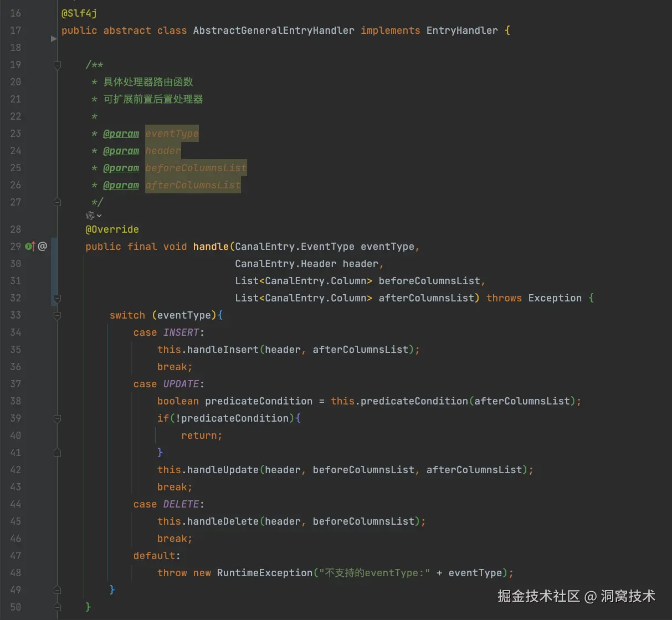
Task: Click the fold-end marker beside line 41
Action: point(57,453)
